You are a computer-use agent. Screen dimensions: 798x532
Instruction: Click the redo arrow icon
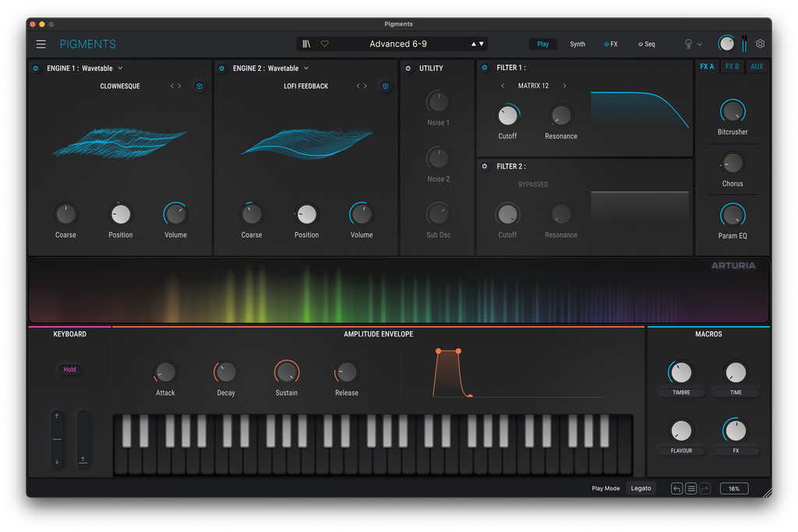tap(704, 488)
